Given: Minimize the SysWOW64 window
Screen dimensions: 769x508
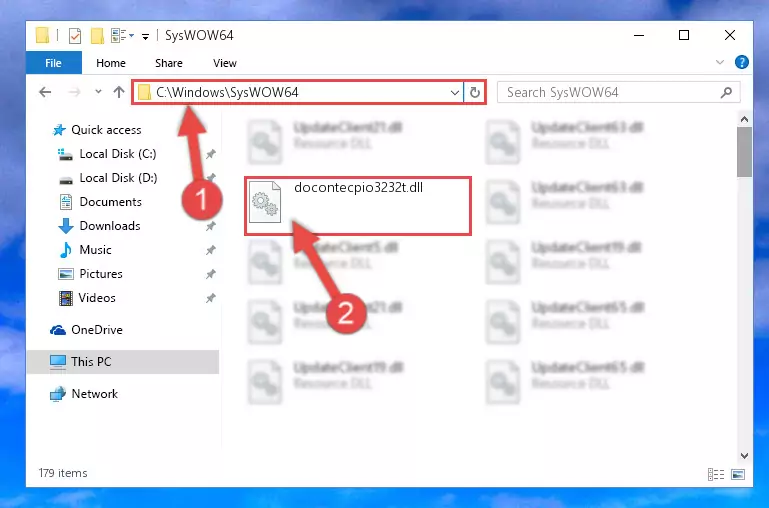Looking at the screenshot, I should 639,35.
